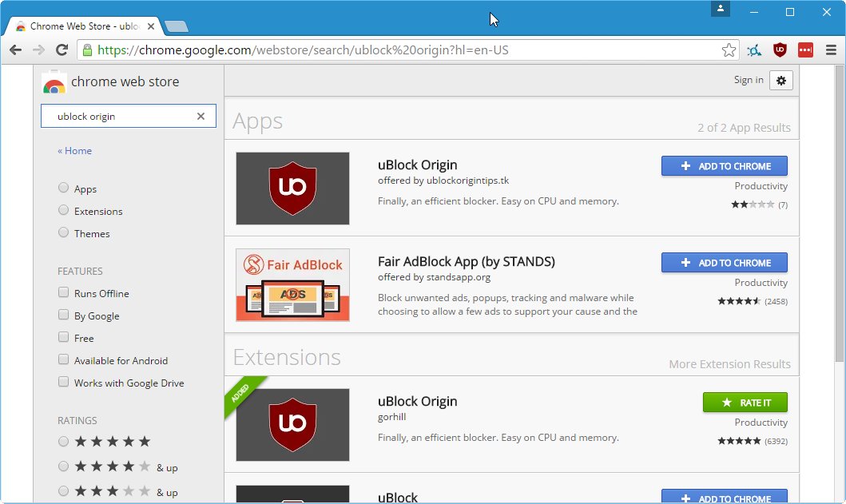The image size is (846, 504).
Task: Click the browser forward arrow
Action: (x=38, y=50)
